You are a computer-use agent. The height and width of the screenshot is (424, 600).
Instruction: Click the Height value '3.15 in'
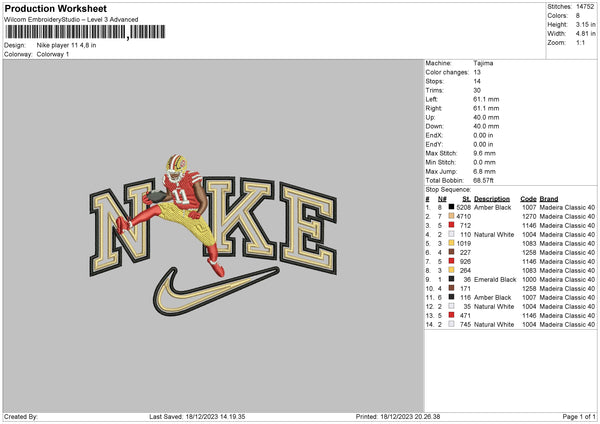coord(585,24)
